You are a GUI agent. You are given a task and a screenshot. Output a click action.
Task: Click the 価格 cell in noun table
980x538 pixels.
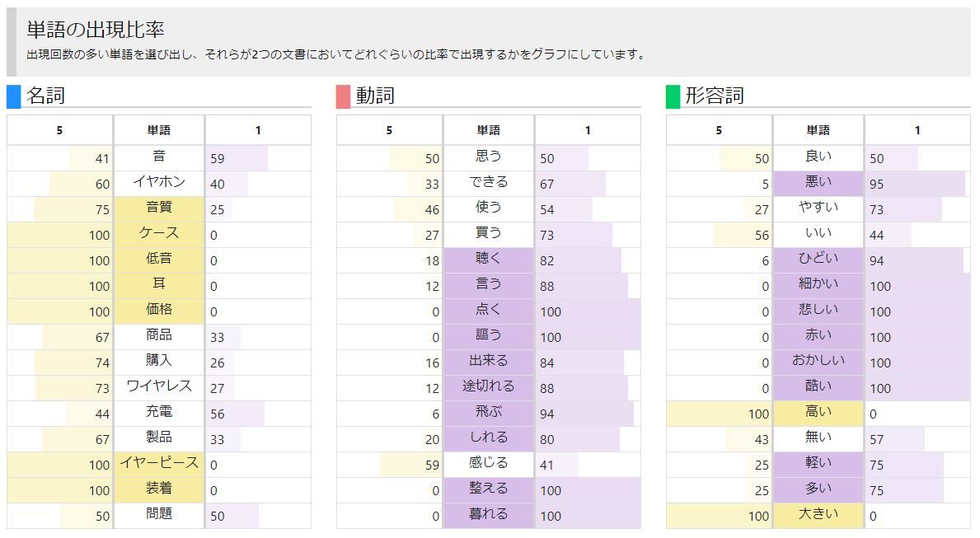click(x=159, y=311)
